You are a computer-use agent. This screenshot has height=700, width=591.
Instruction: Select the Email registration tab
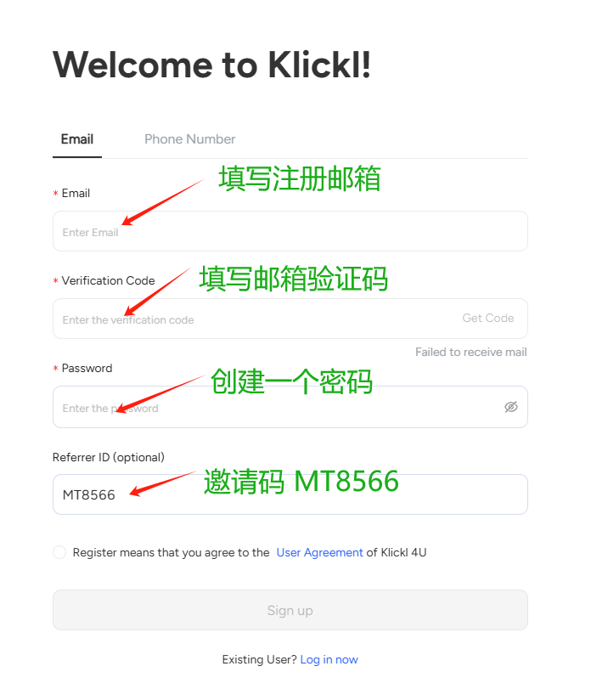[77, 139]
